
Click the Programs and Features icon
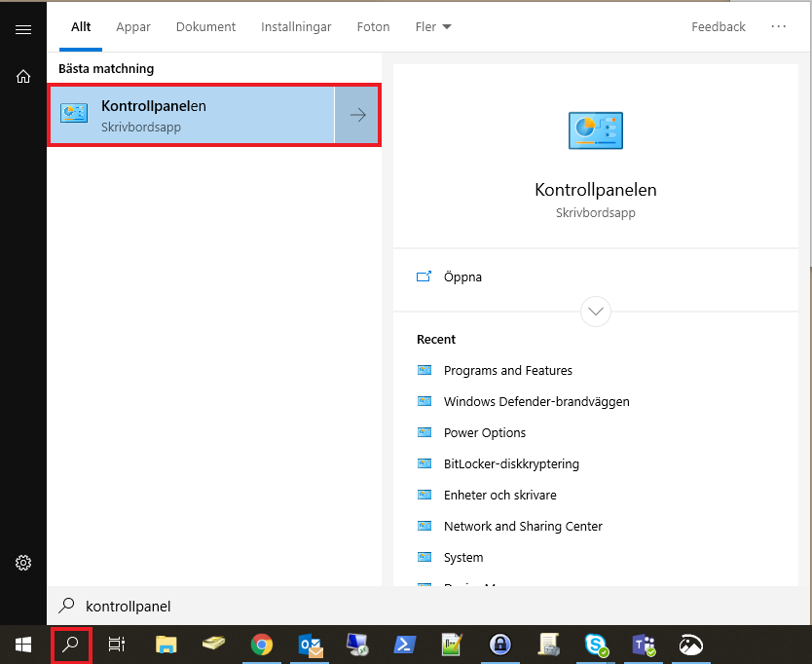(x=424, y=370)
